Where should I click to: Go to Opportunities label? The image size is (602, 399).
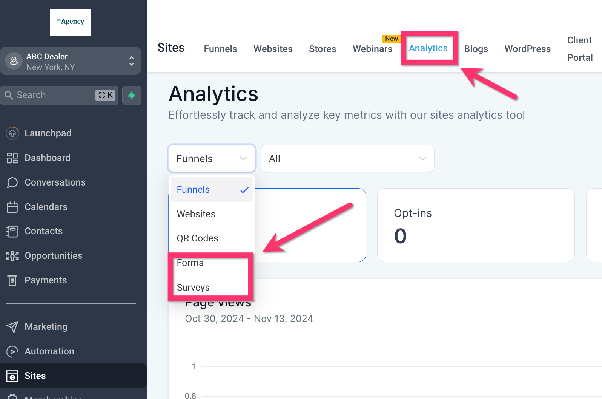[x=53, y=256]
